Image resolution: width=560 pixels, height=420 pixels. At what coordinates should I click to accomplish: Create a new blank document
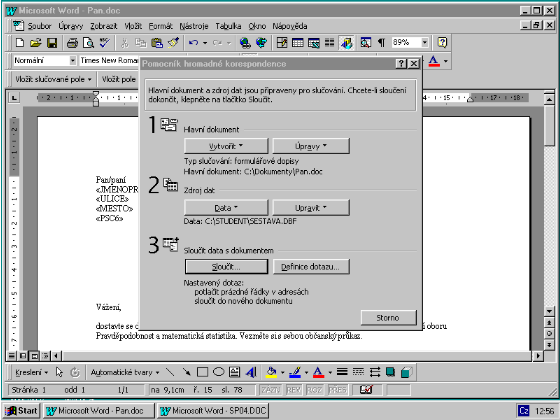coord(20,43)
